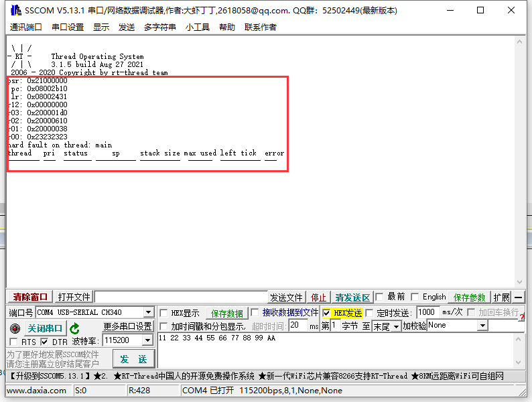
Task: Click the SSCOM app icon in title bar
Action: [x=13, y=10]
